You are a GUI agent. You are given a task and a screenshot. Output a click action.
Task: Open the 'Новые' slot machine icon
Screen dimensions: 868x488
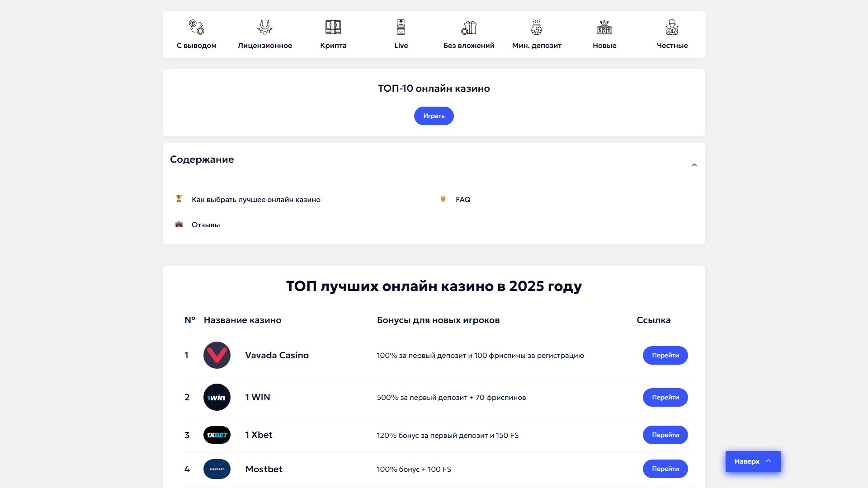coord(604,27)
